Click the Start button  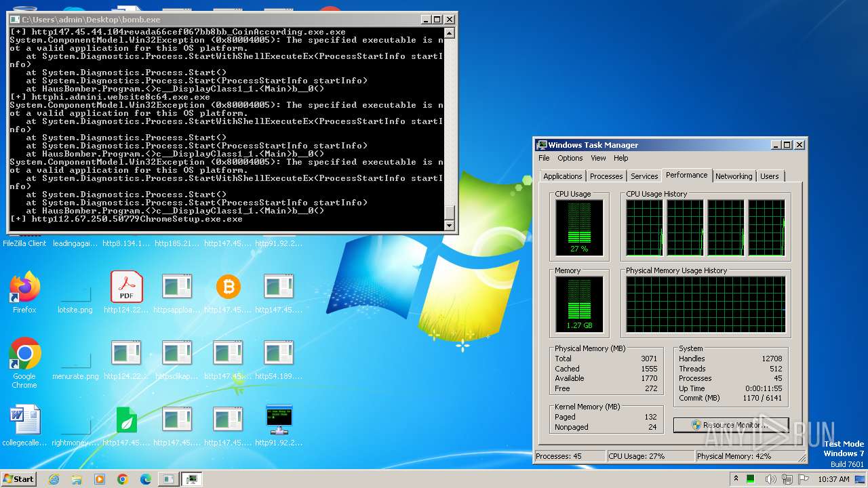tap(19, 479)
